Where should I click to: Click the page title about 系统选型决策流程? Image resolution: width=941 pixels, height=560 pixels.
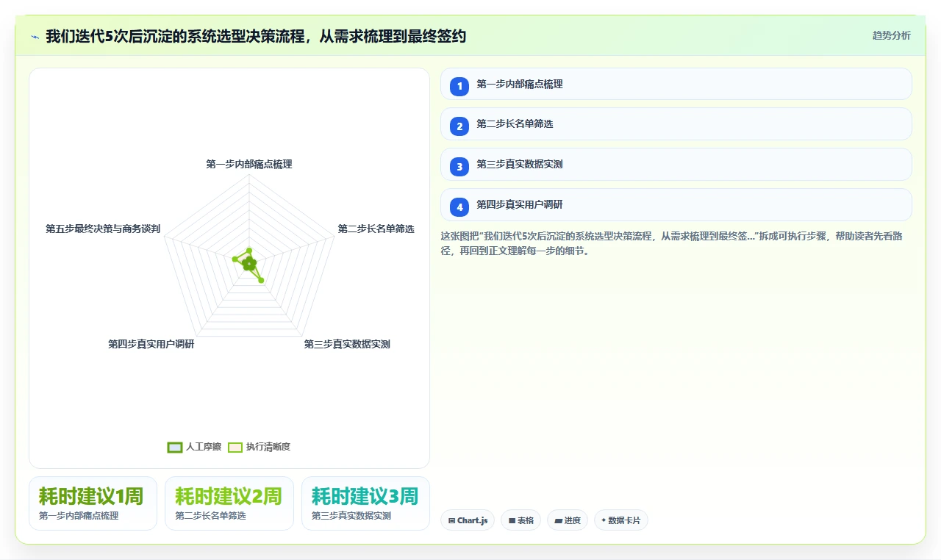pyautogui.click(x=256, y=36)
